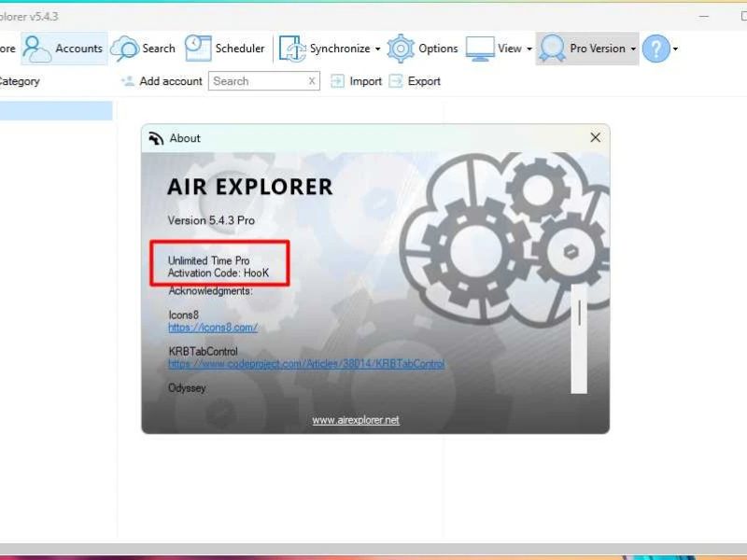The image size is (747, 560).
Task: Close the About dialog
Action: point(595,137)
